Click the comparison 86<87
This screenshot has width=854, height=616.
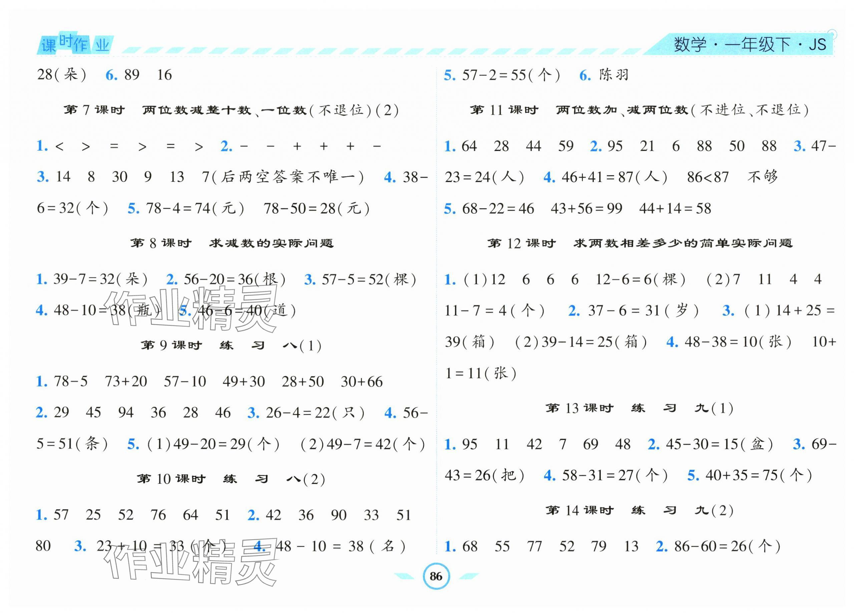pos(708,177)
